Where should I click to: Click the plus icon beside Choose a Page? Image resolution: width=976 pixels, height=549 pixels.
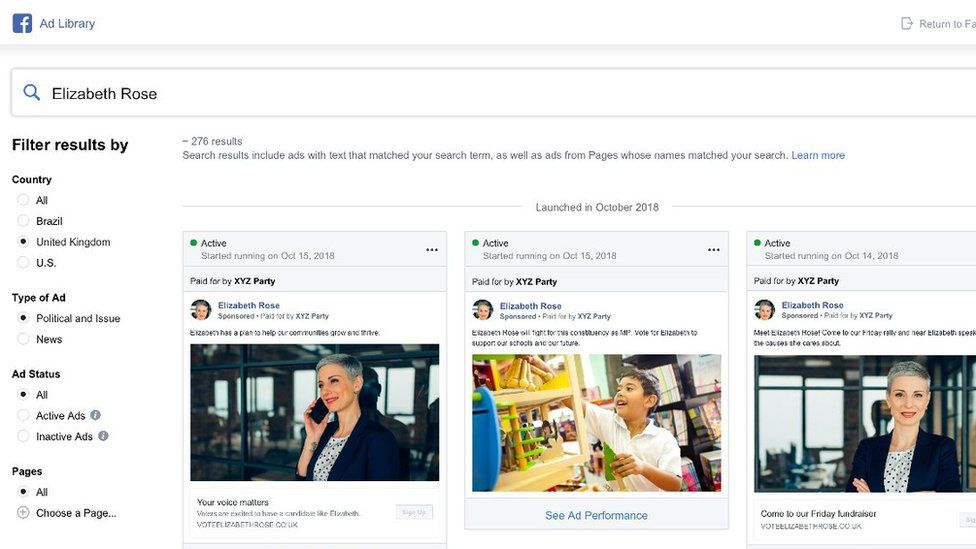tap(23, 513)
